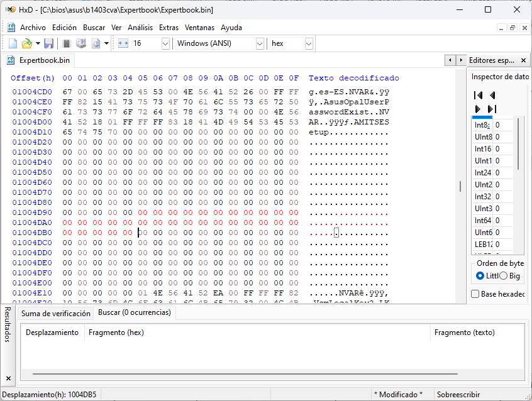The image size is (532, 401).
Task: Open the Edición menu
Action: [x=64, y=28]
